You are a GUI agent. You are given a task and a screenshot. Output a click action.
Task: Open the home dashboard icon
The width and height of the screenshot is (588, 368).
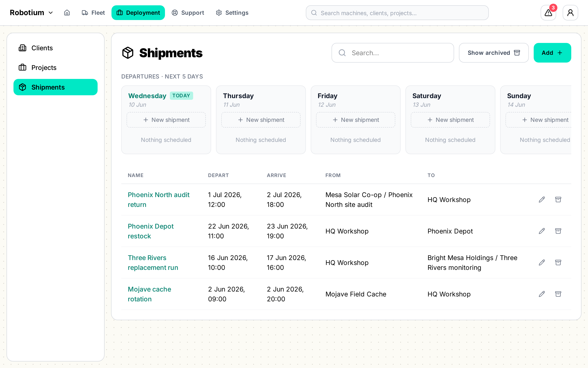point(67,13)
